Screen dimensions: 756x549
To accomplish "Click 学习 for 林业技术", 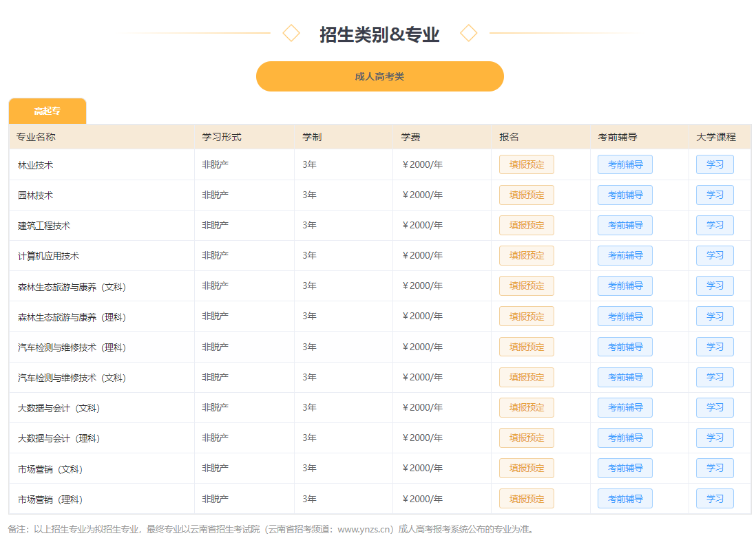I will coord(715,164).
